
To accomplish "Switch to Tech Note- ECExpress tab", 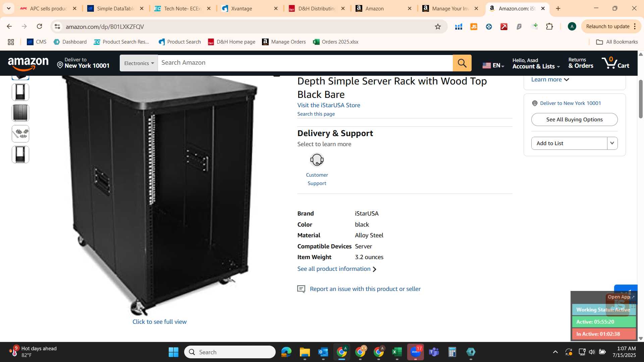I will pyautogui.click(x=182, y=8).
